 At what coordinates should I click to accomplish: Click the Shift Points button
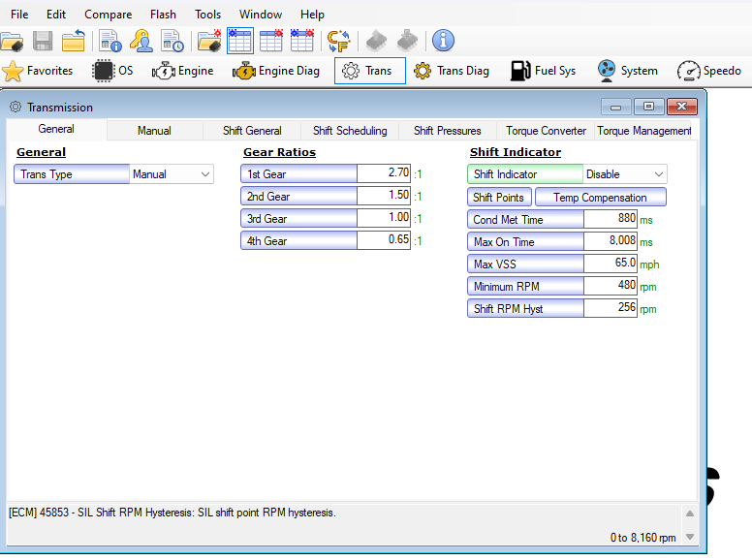498,198
